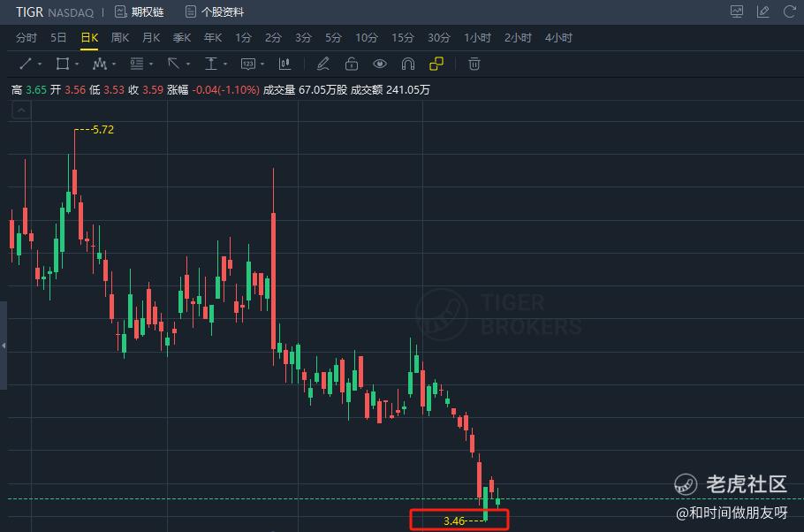Switch to the 月K monthly tab

click(x=151, y=37)
